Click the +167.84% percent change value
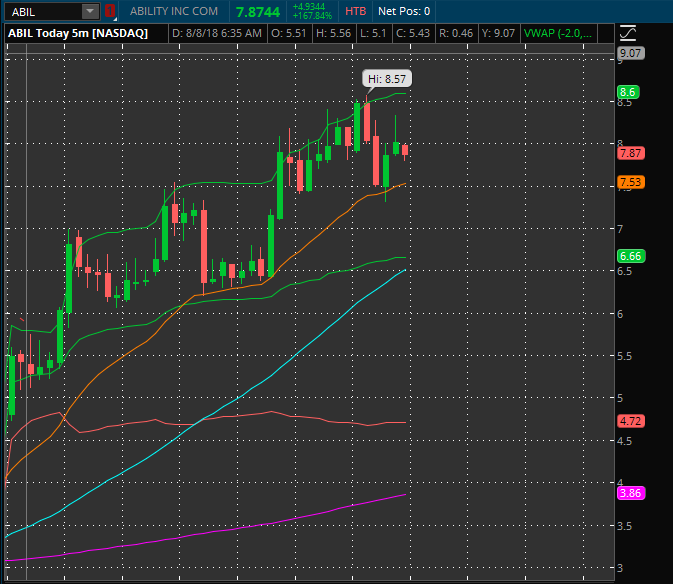The height and width of the screenshot is (584, 673). [312, 16]
